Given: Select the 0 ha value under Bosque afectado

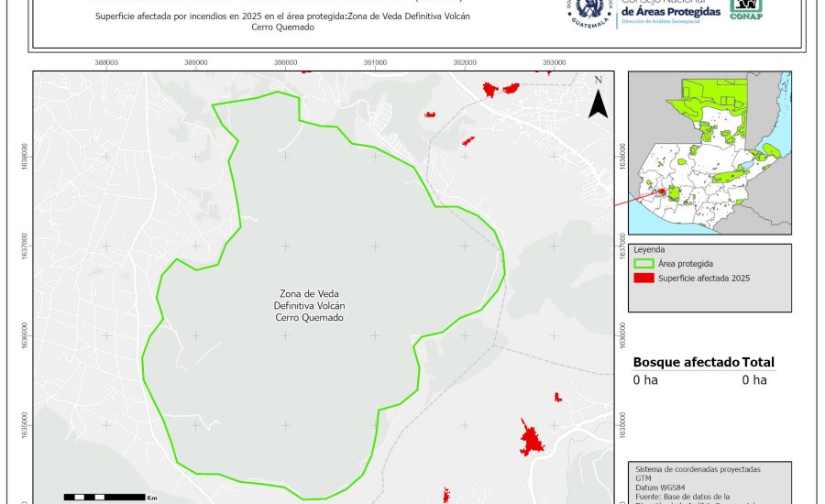Looking at the screenshot, I should click(645, 380).
